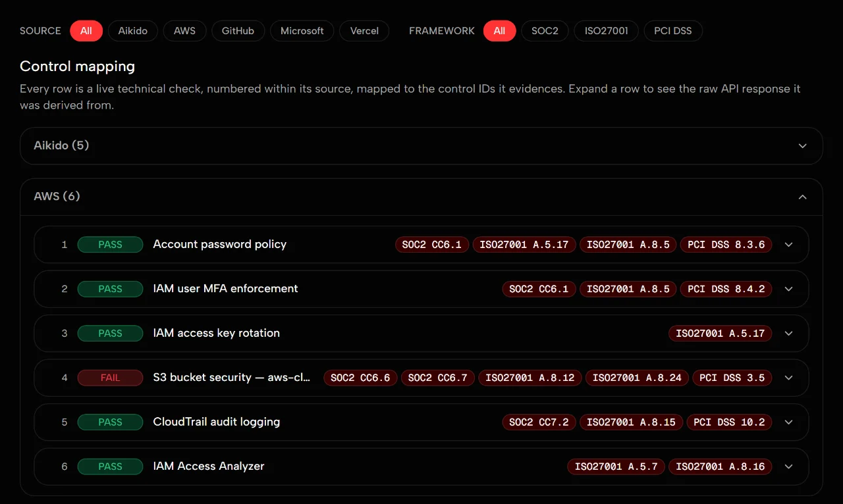Expand IAM access key rotation row chevron

789,334
